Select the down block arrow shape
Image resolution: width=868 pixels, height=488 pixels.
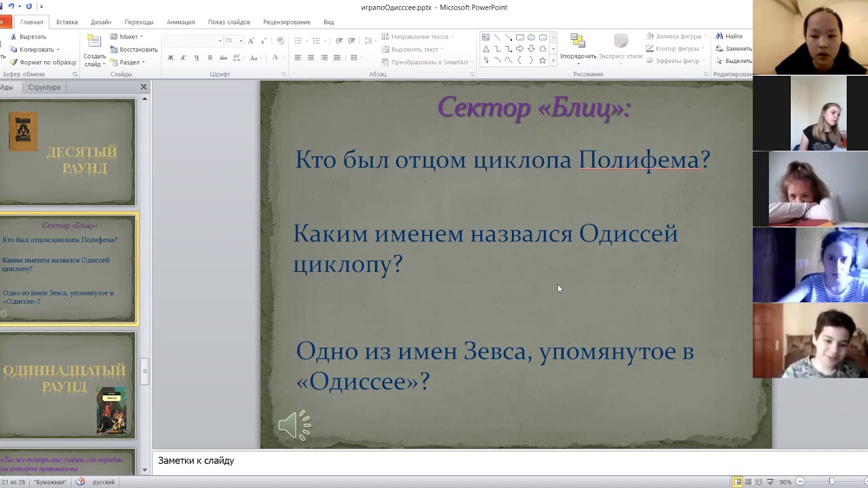(531, 49)
